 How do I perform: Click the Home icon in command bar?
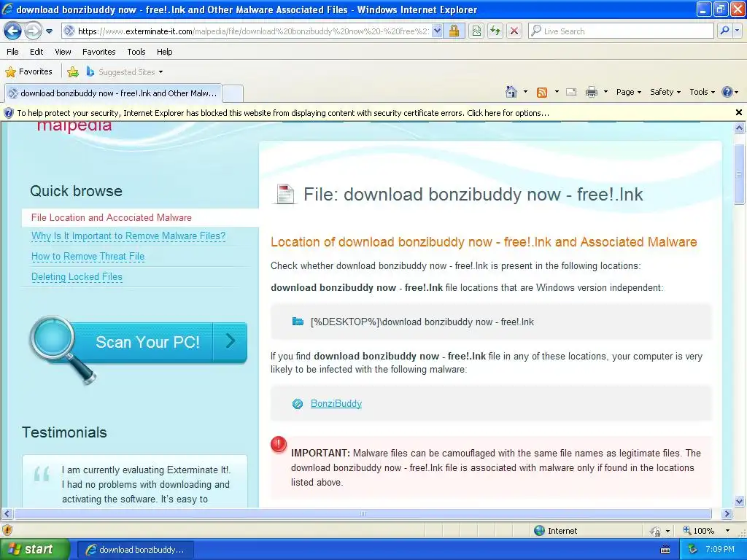(511, 92)
